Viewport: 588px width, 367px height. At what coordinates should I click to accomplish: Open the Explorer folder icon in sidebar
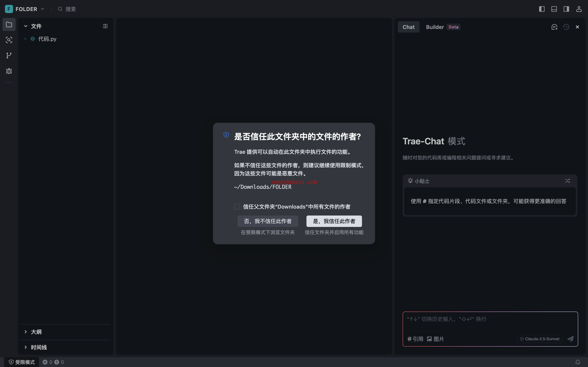[9, 24]
